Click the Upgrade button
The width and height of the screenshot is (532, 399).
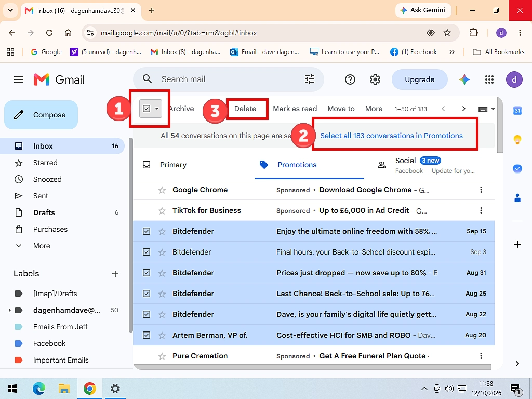click(x=420, y=79)
